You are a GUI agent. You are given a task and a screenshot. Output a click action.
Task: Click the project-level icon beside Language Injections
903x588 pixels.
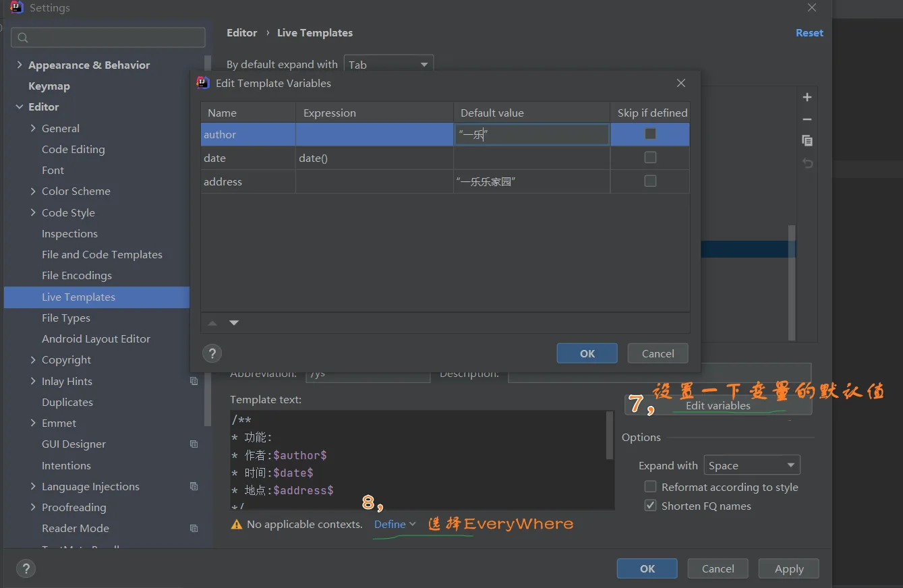click(x=194, y=486)
